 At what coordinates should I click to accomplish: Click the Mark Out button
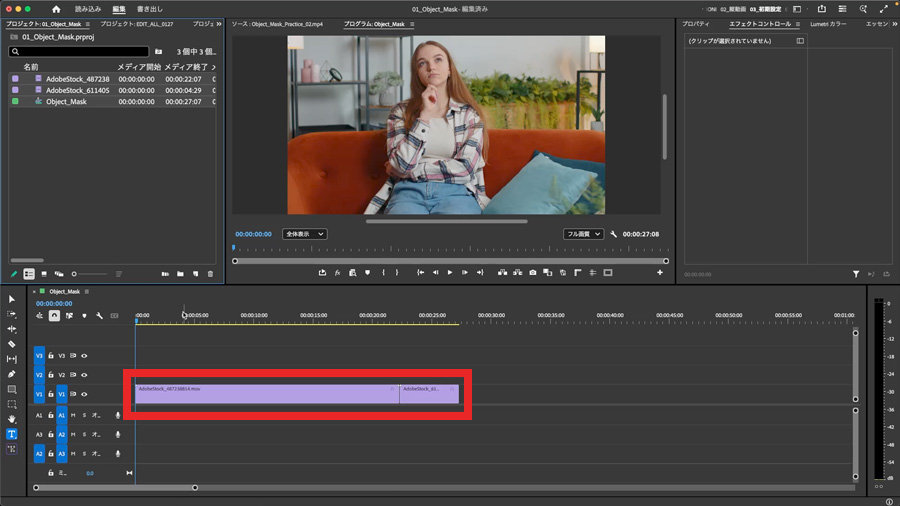397,273
